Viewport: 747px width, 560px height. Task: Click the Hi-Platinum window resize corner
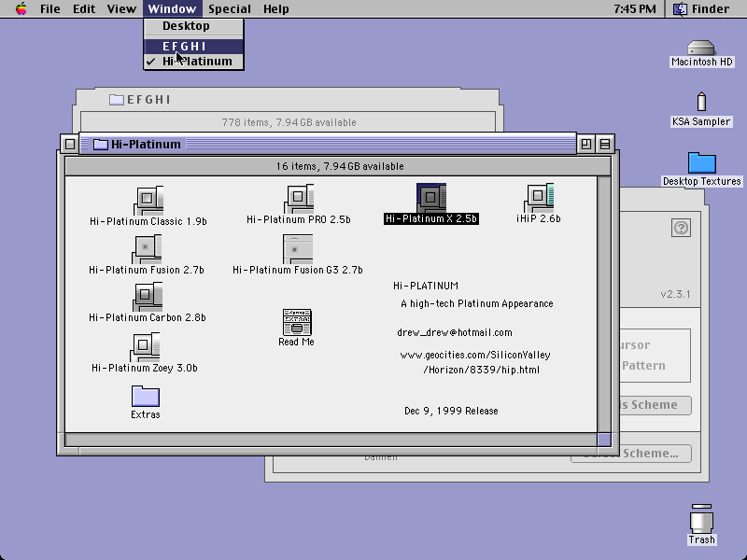pyautogui.click(x=604, y=439)
